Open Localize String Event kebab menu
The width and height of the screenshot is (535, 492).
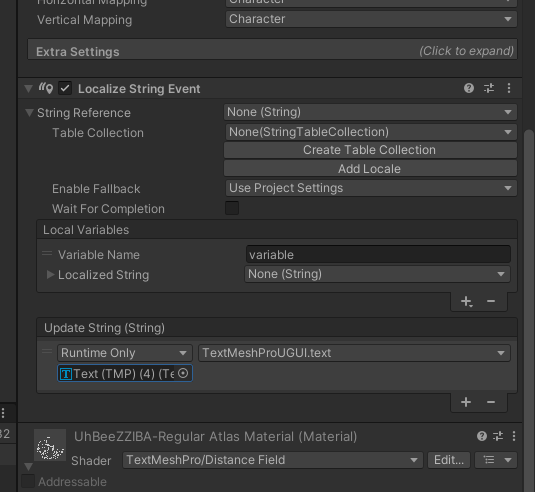[509, 88]
